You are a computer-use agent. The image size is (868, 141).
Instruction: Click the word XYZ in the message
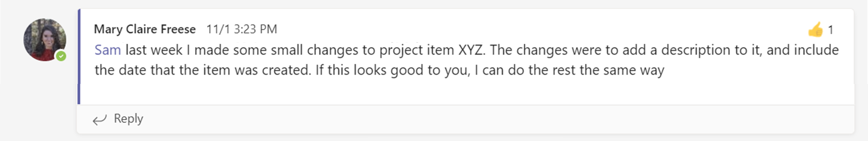(x=472, y=50)
